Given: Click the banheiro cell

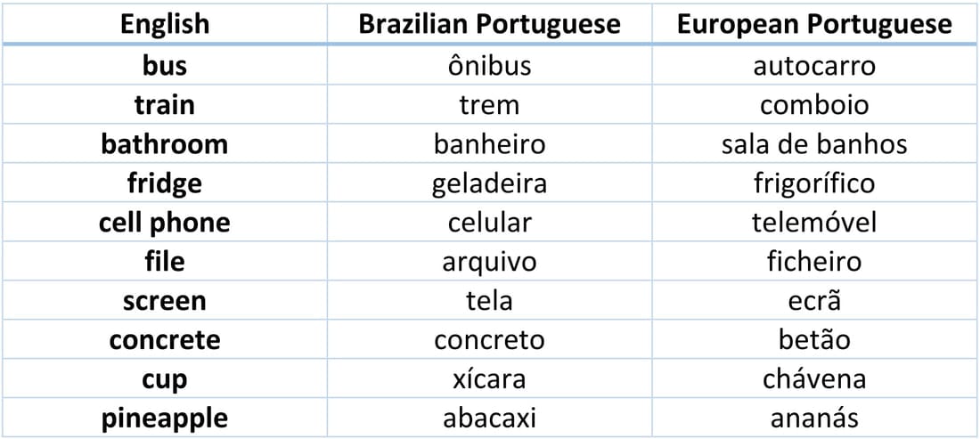Looking at the screenshot, I should pos(489,144).
